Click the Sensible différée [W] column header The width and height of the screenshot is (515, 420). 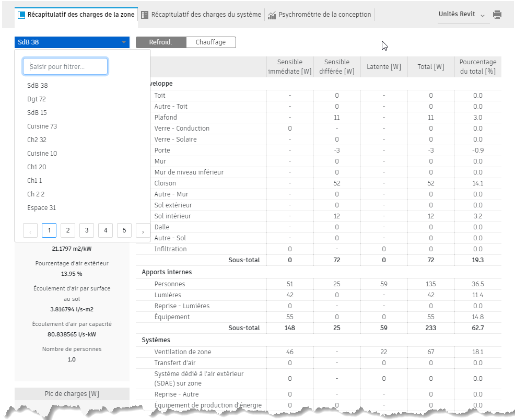coord(337,67)
